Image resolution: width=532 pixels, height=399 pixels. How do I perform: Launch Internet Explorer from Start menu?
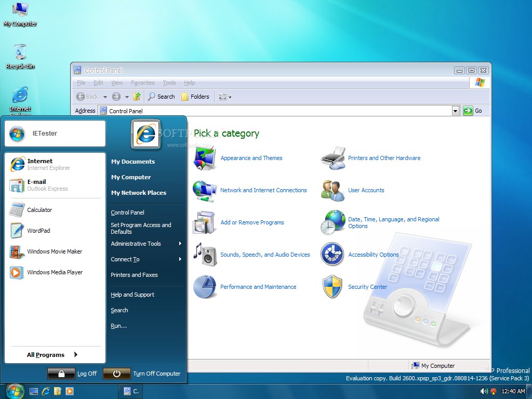tap(55, 164)
